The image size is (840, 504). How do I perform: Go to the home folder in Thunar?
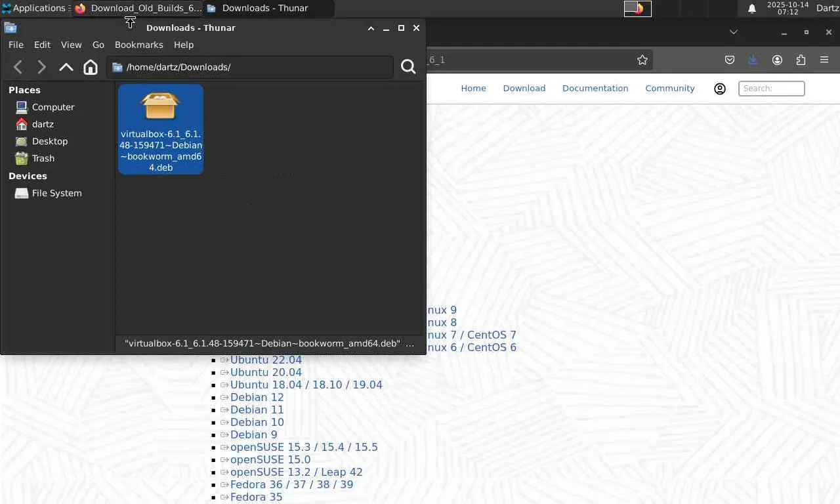tap(91, 67)
